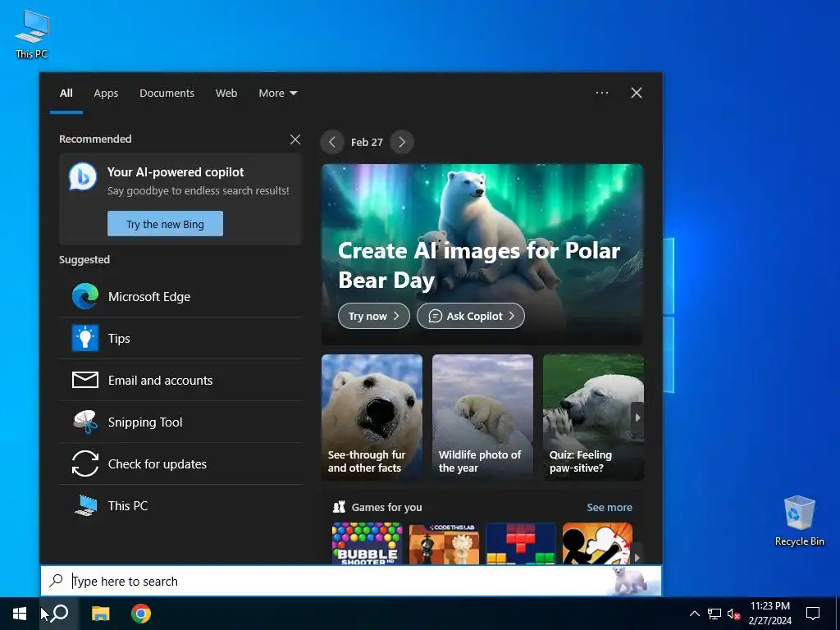The image size is (840, 630).
Task: Select the All tab
Action: (66, 94)
